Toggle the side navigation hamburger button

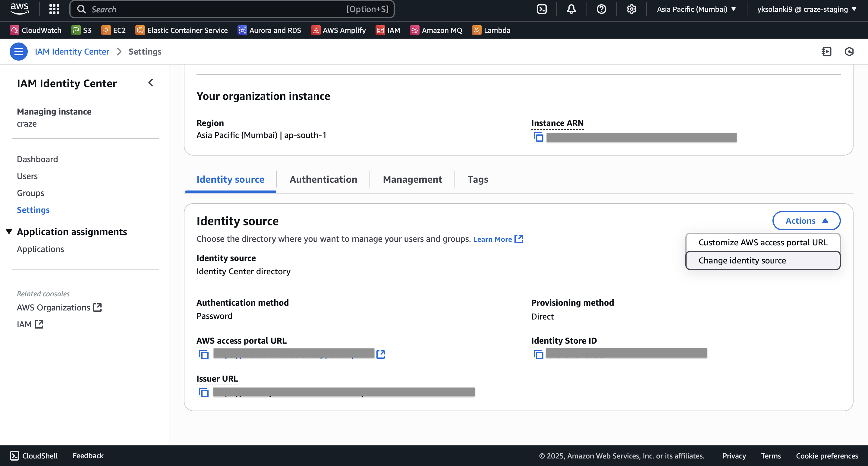tap(18, 52)
